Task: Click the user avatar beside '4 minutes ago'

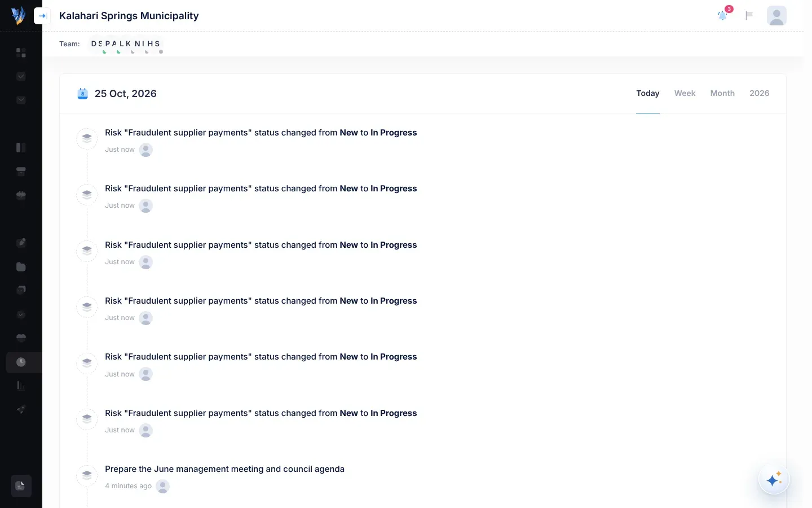Action: tap(162, 486)
